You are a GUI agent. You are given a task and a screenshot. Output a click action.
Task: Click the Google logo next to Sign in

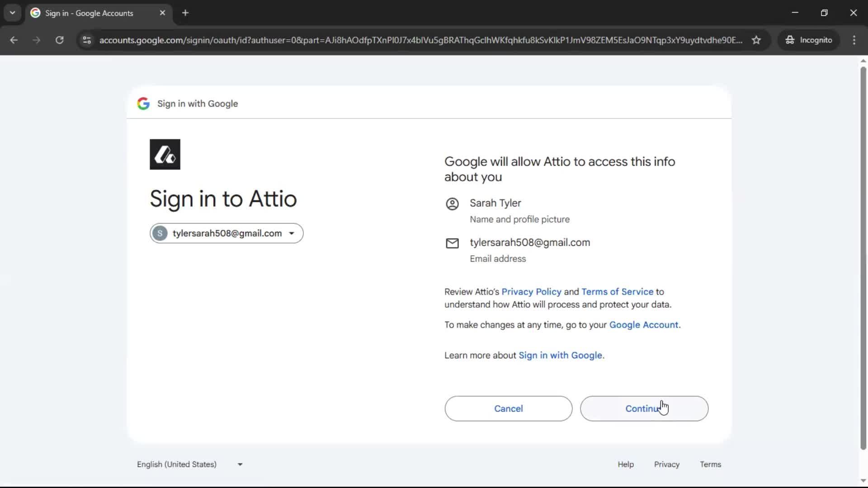point(143,103)
